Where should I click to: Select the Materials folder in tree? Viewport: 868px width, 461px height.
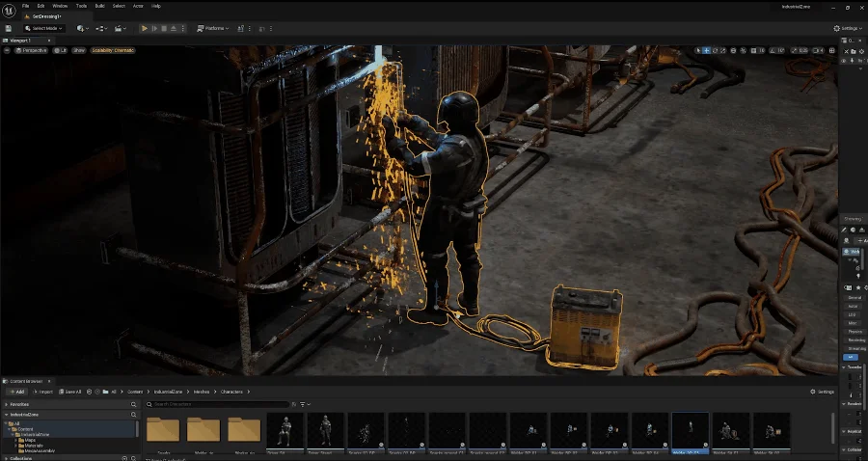[x=34, y=446]
